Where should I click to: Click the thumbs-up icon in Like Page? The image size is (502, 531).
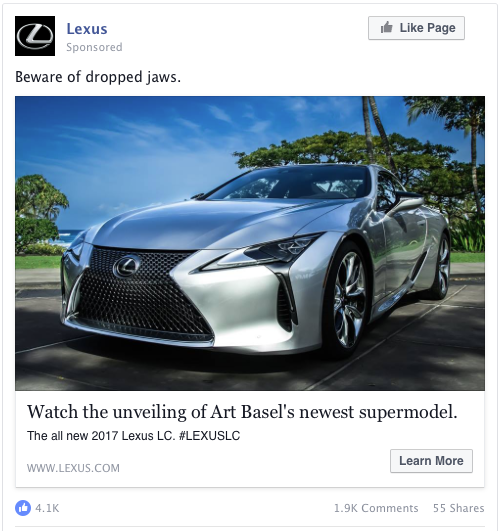(386, 27)
